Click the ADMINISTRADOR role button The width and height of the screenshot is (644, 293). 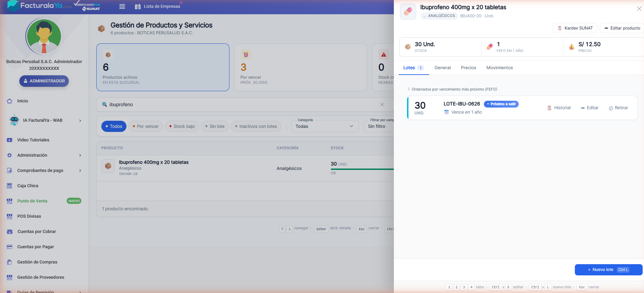point(44,81)
